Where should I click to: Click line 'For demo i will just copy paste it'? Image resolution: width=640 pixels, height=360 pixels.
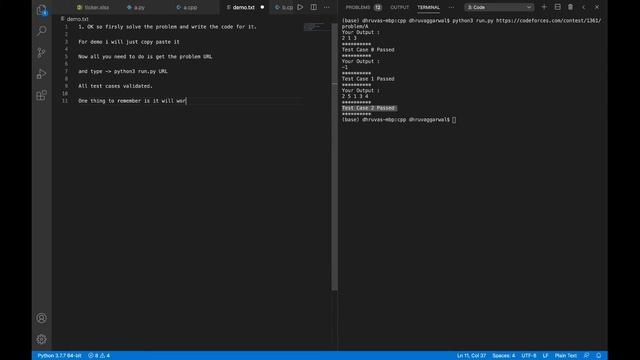pyautogui.click(x=129, y=42)
